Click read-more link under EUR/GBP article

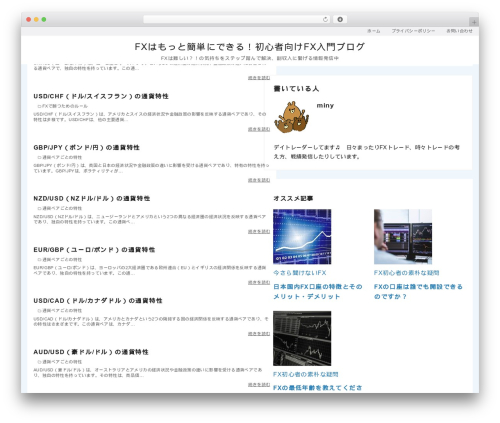click(x=259, y=282)
